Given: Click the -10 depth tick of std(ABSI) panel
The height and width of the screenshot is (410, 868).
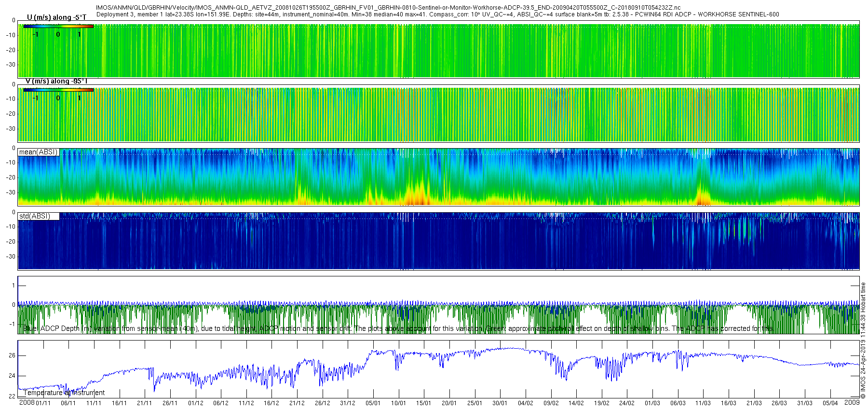Looking at the screenshot, I should [11, 227].
